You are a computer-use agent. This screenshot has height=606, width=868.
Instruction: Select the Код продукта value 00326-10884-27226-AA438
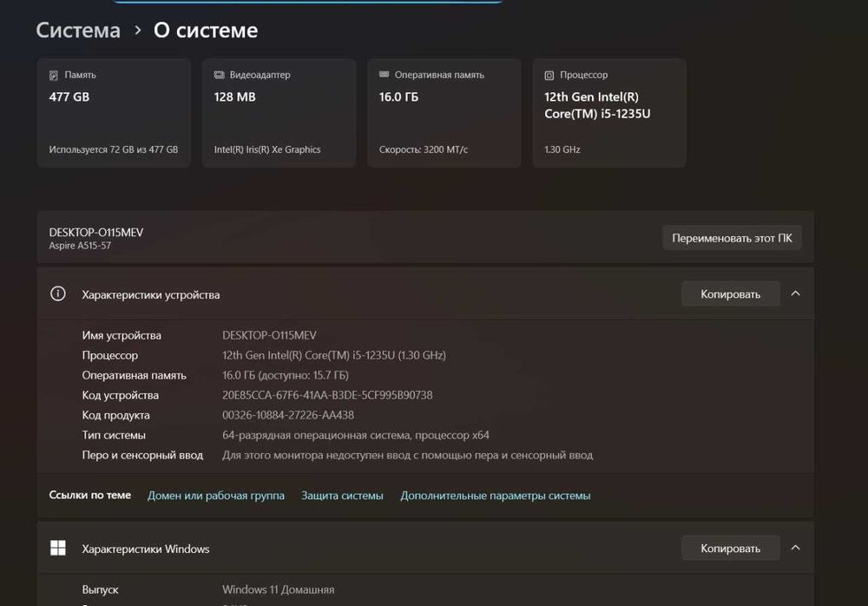click(x=288, y=415)
